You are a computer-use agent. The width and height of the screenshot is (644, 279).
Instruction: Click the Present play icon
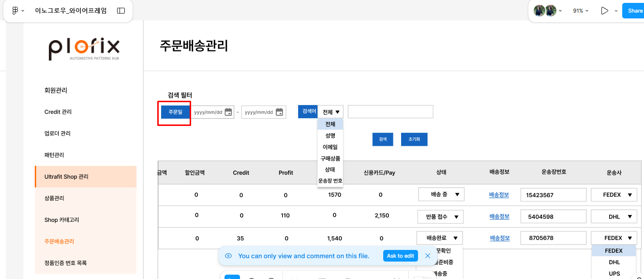pos(604,10)
